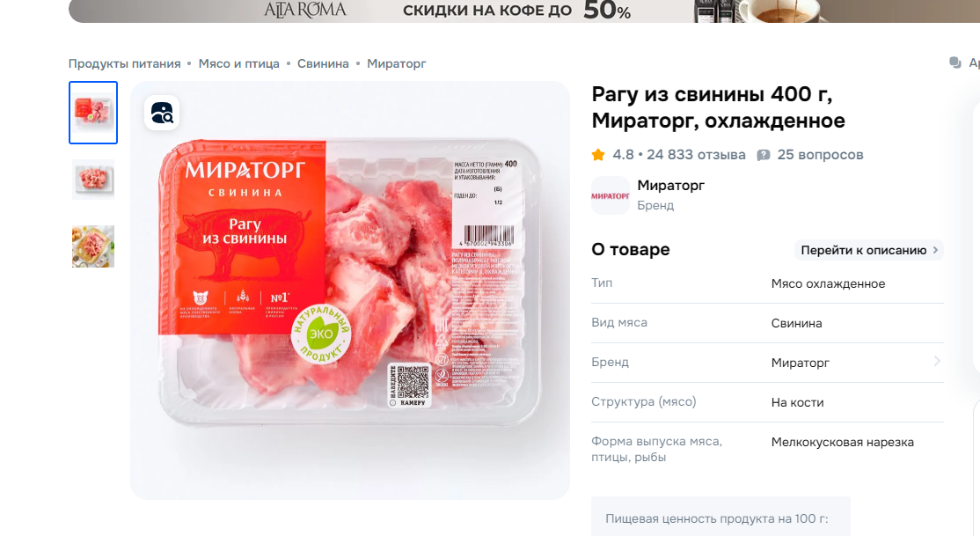Open the Мираторг brand logo
The image size is (980, 536).
[610, 195]
